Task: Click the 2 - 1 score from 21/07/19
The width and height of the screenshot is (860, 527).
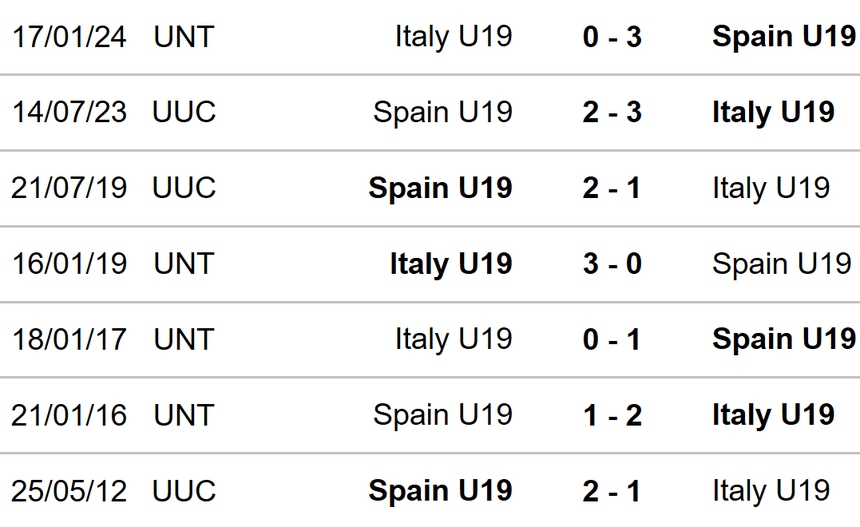Action: [x=612, y=187]
